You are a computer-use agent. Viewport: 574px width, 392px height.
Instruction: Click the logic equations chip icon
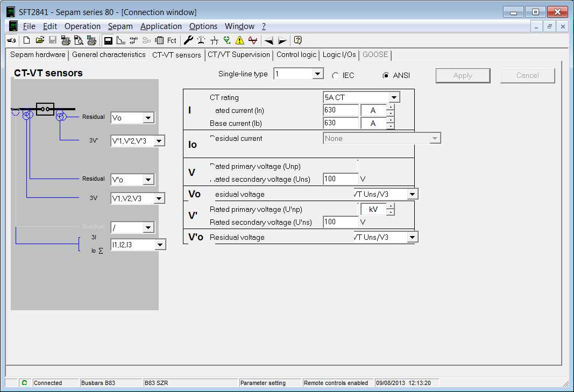133,40
